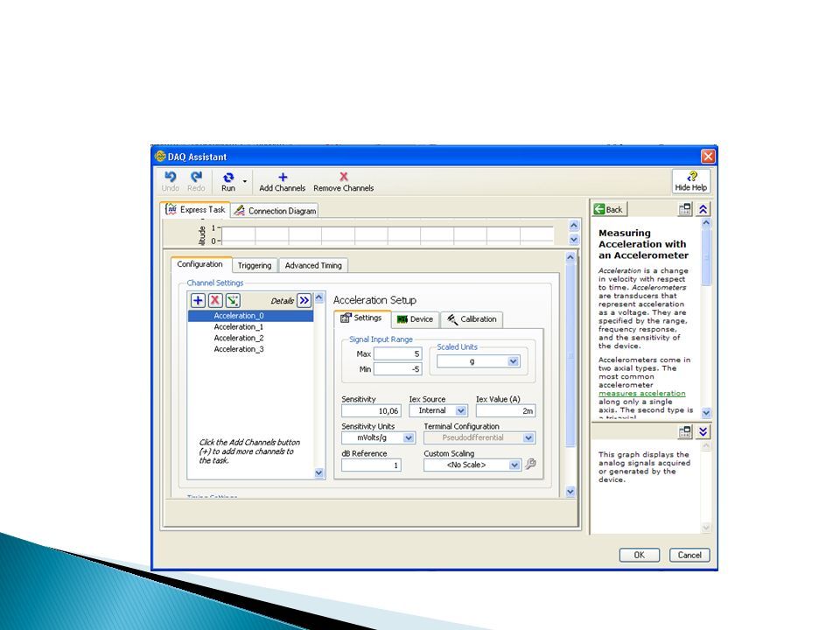
Task: Click the configuration pane scroll down arrow
Action: click(570, 491)
